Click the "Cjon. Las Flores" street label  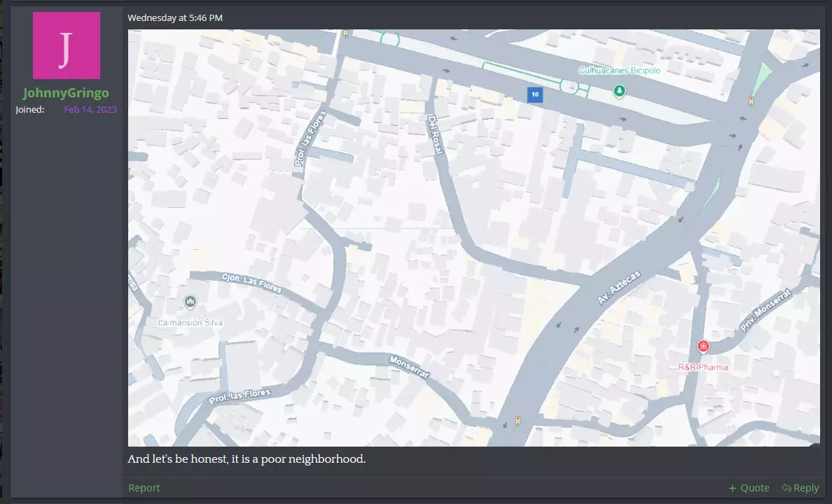coord(251,283)
